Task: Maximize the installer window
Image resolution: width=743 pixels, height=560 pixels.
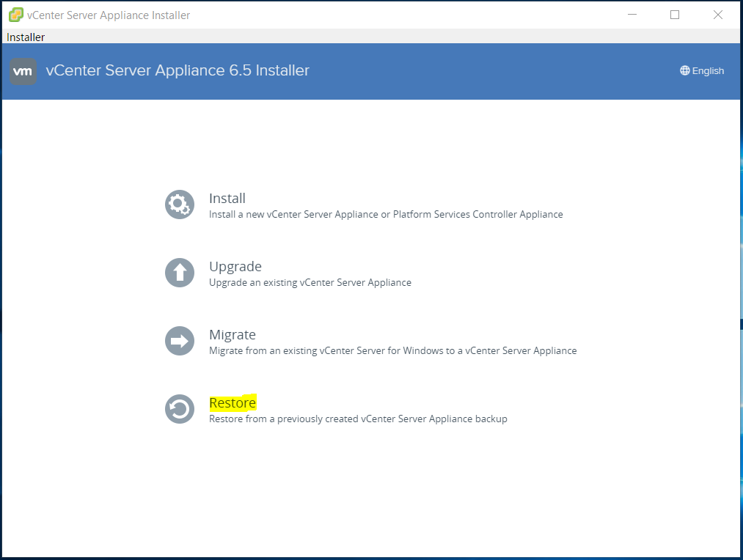Action: point(675,15)
